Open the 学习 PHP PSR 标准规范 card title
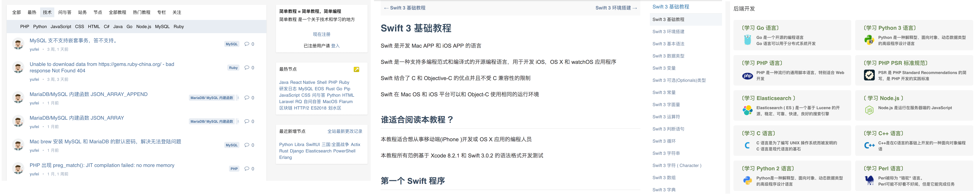 pos(896,63)
